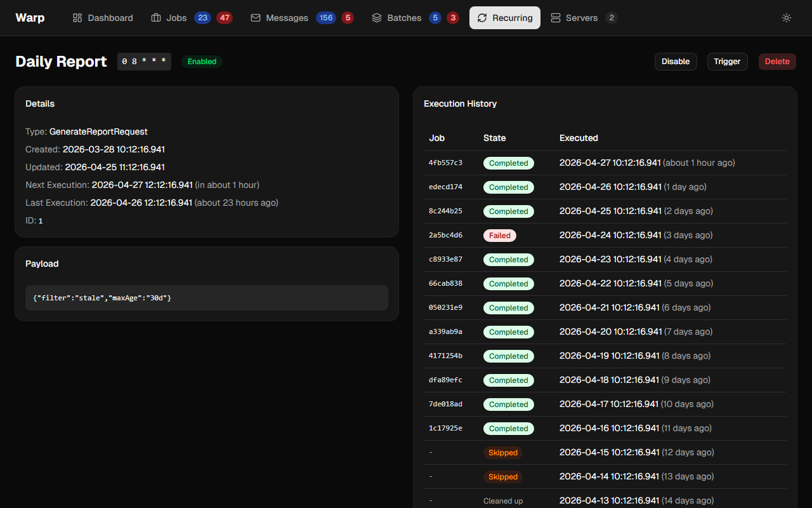
Task: Click the Dashboard grid icon
Action: coord(77,18)
